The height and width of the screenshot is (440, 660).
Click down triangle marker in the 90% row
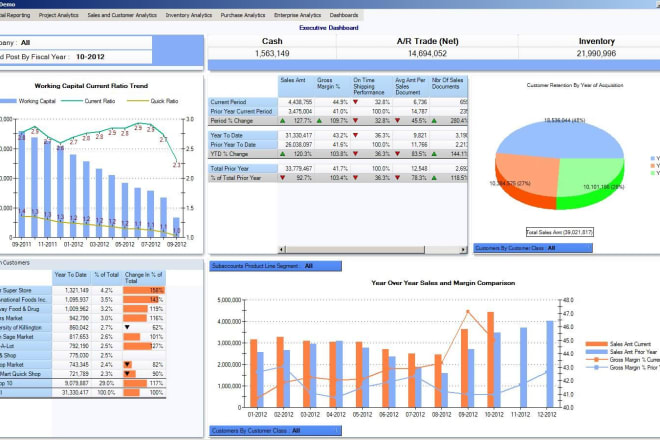(x=127, y=374)
